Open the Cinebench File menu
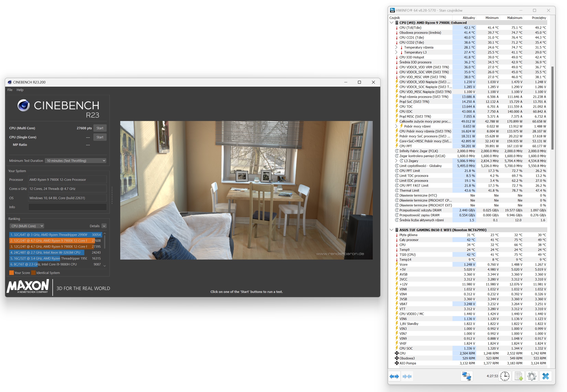The width and height of the screenshot is (567, 392). (x=10, y=90)
